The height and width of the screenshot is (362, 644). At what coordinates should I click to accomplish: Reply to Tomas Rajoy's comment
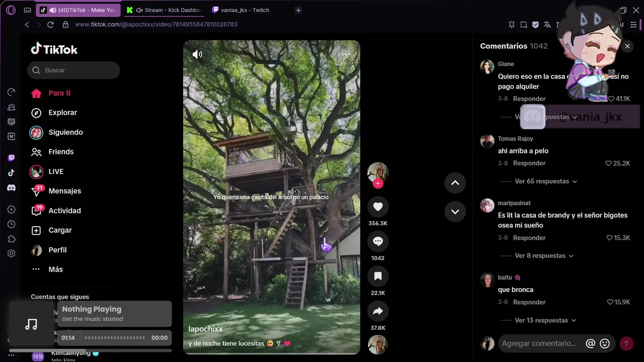(x=529, y=163)
